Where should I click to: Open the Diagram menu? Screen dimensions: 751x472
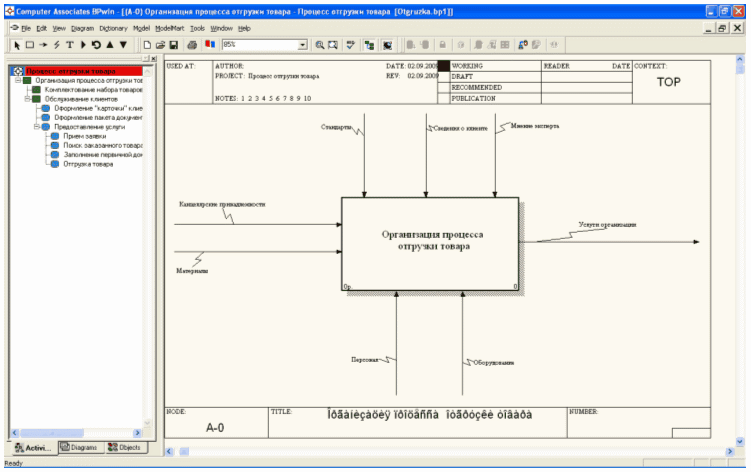click(82, 28)
